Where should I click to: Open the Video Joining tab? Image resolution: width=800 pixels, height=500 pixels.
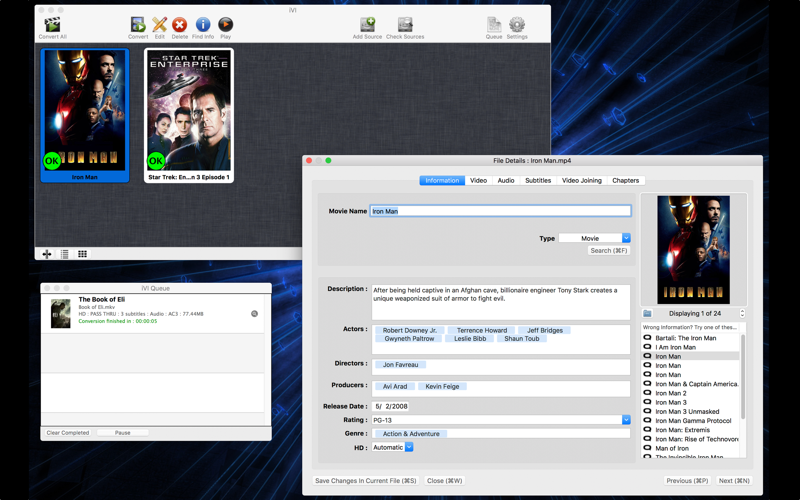tap(581, 181)
